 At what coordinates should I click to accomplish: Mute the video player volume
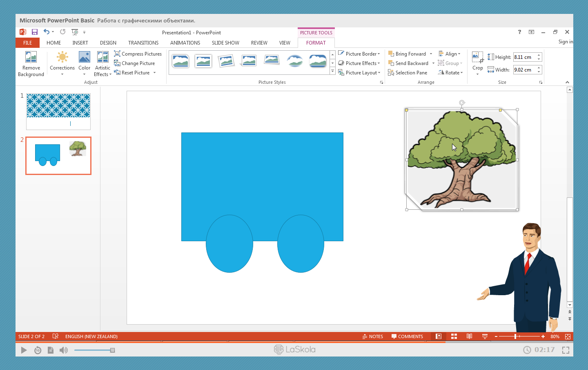point(64,350)
